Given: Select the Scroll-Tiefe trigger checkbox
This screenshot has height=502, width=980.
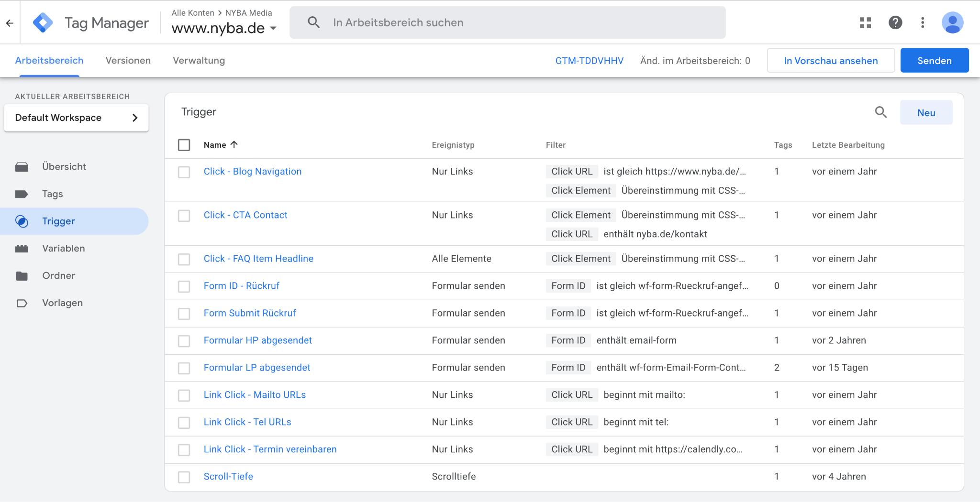Looking at the screenshot, I should 184,477.
